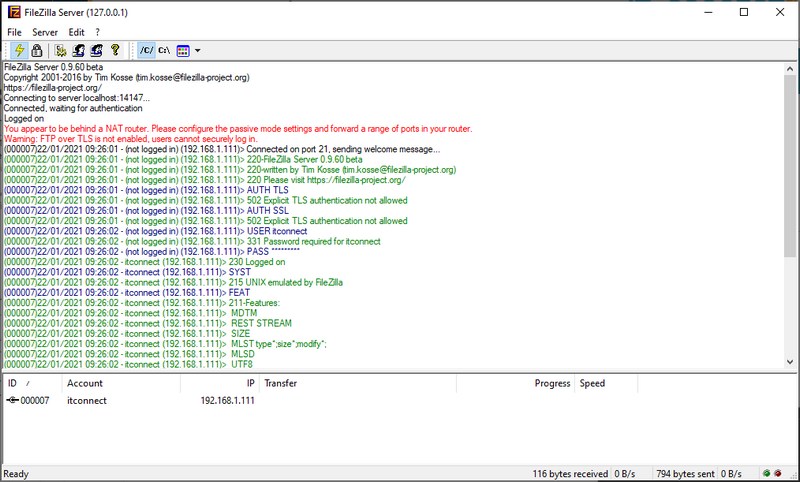Expand the dropdown arrow beside grid icon
This screenshot has height=482, width=800.
tap(197, 50)
